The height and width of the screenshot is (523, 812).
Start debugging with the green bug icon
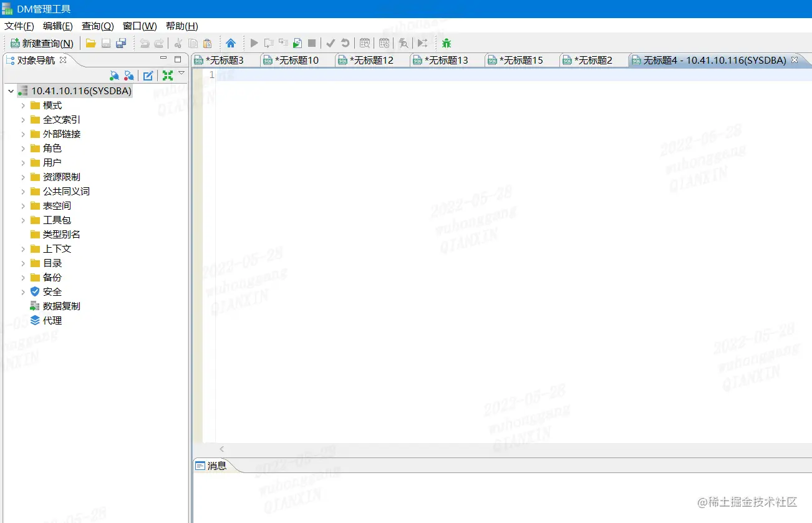point(447,43)
